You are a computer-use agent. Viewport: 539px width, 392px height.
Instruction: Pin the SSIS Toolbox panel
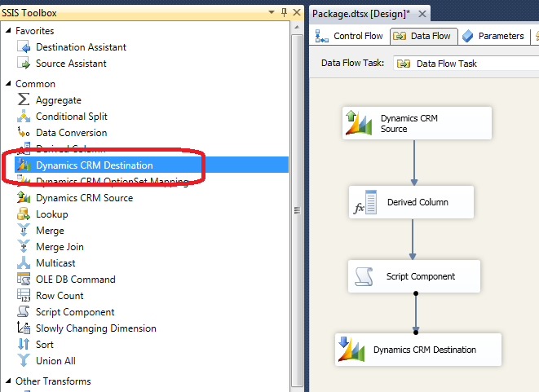click(284, 13)
